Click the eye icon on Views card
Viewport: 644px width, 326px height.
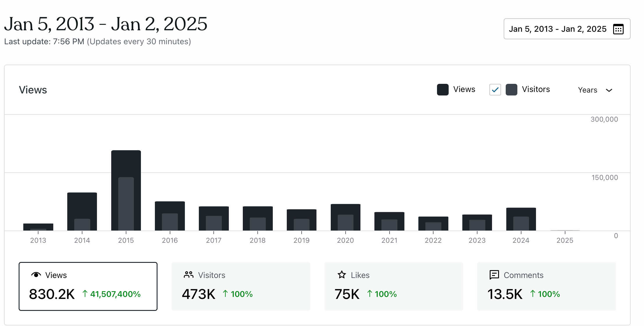tap(36, 275)
